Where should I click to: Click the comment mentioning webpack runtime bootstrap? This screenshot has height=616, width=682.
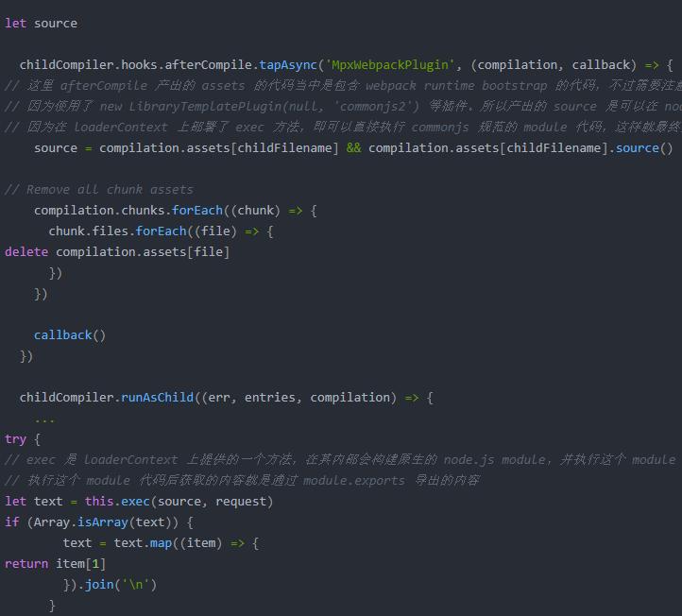343,86
